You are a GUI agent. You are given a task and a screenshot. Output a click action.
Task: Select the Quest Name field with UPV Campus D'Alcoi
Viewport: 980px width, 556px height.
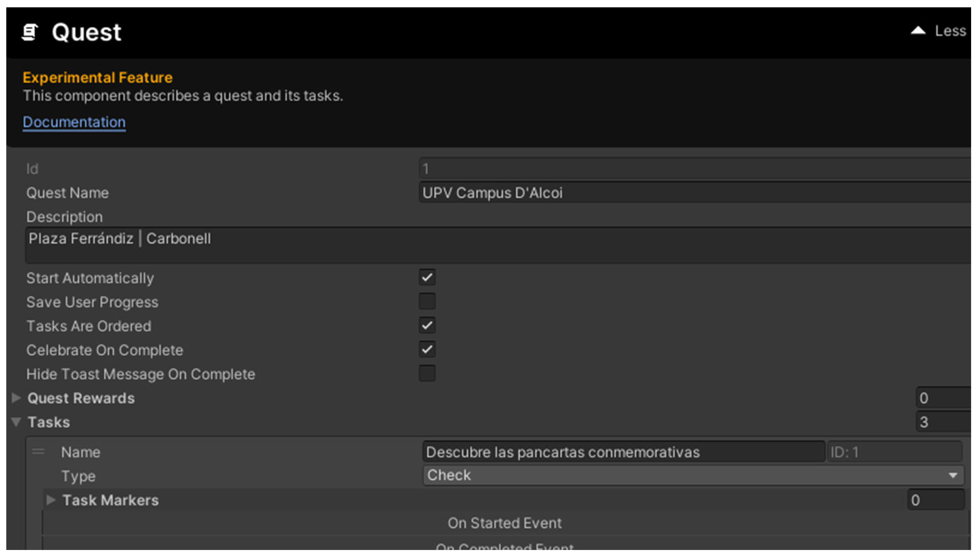pyautogui.click(x=649, y=193)
